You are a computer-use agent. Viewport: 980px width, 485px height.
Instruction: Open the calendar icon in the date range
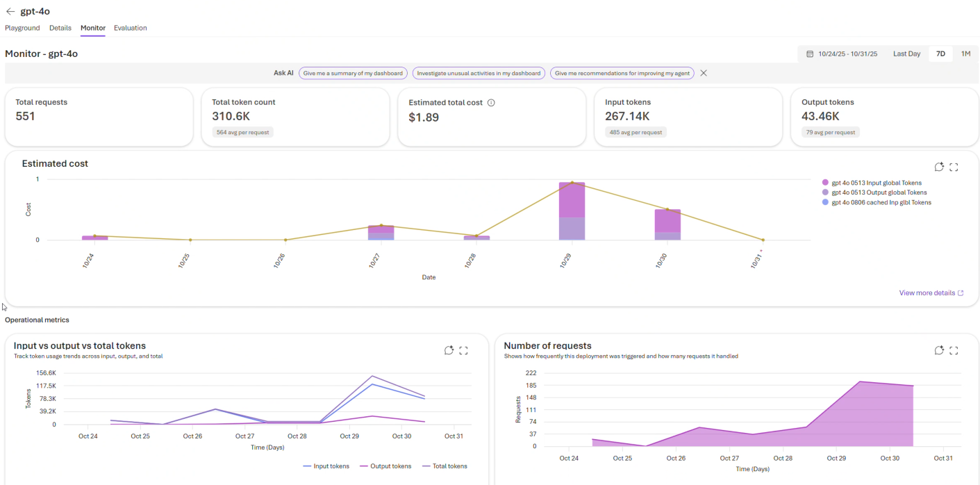pyautogui.click(x=810, y=54)
